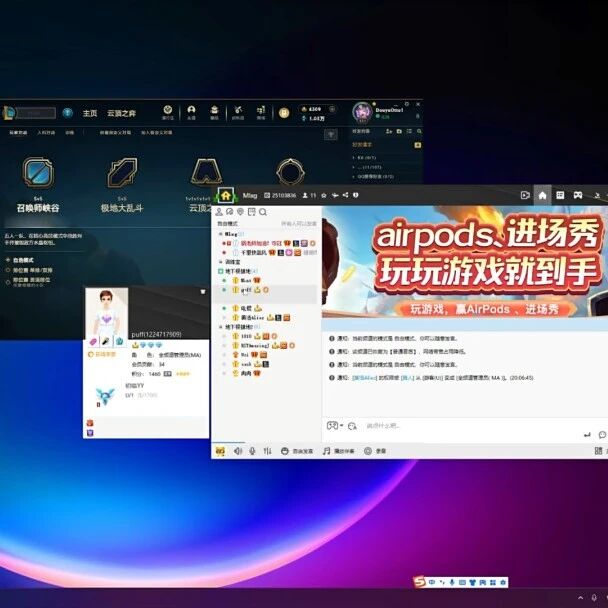This screenshot has width=608, height=608.
Task: Click the gold coin icon in League header
Action: point(284,113)
